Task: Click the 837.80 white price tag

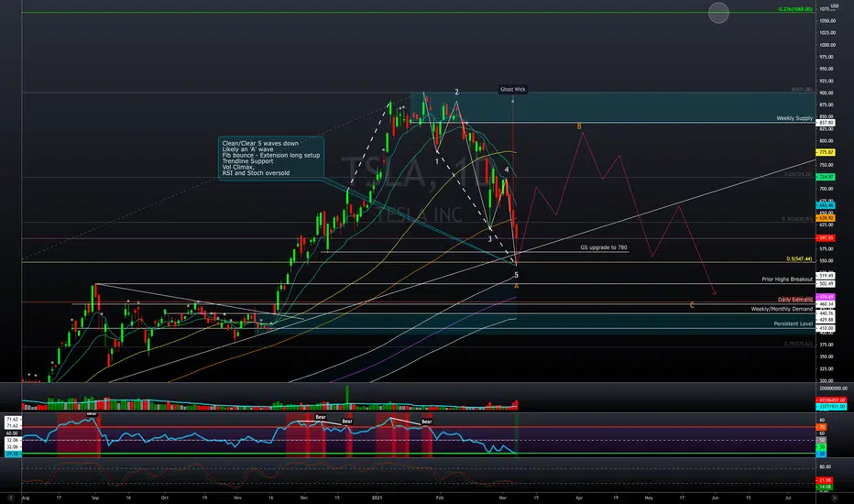Action: 826,123
